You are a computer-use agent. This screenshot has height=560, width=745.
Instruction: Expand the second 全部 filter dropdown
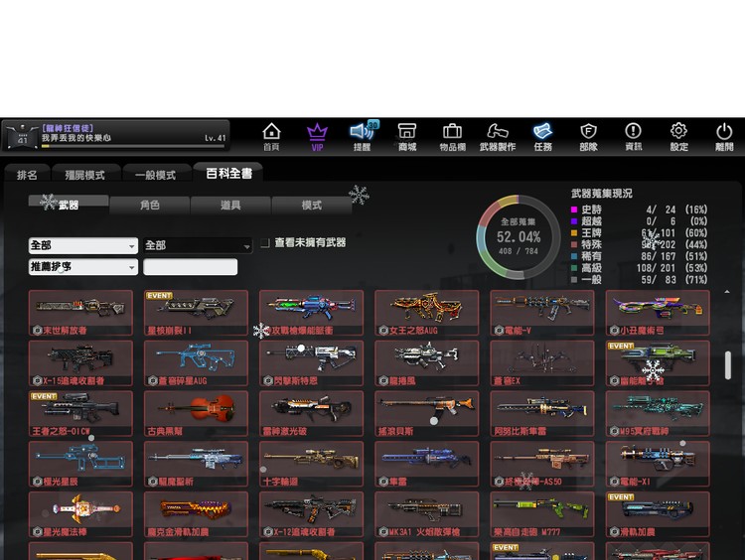click(197, 245)
